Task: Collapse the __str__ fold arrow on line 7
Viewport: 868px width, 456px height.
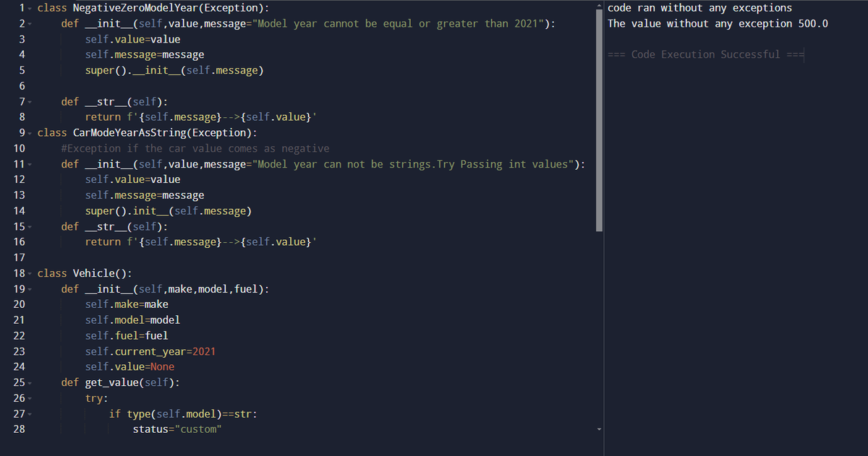Action: (28, 102)
